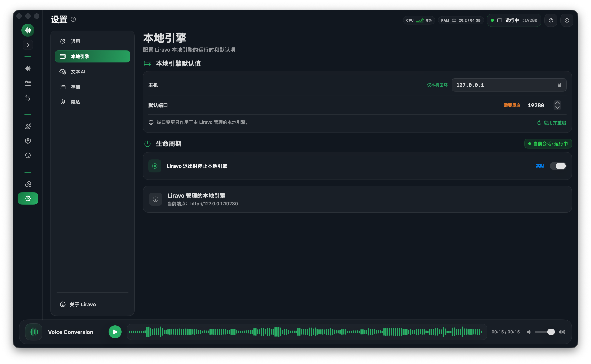Viewport: 591px width, 364px height.
Task: Click the 运行中 :19280 engine status button
Action: (x=514, y=20)
